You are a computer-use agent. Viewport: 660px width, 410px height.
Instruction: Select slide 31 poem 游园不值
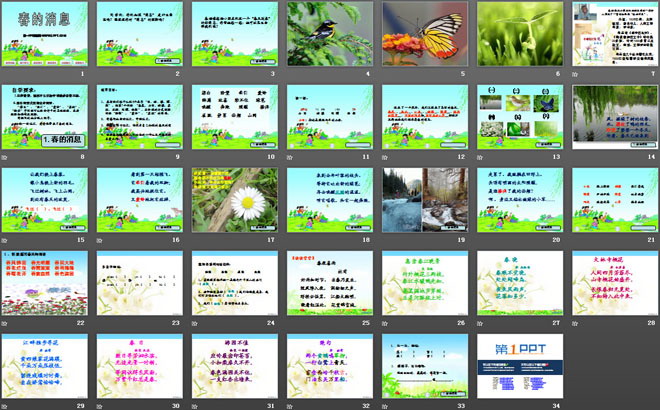235,366
